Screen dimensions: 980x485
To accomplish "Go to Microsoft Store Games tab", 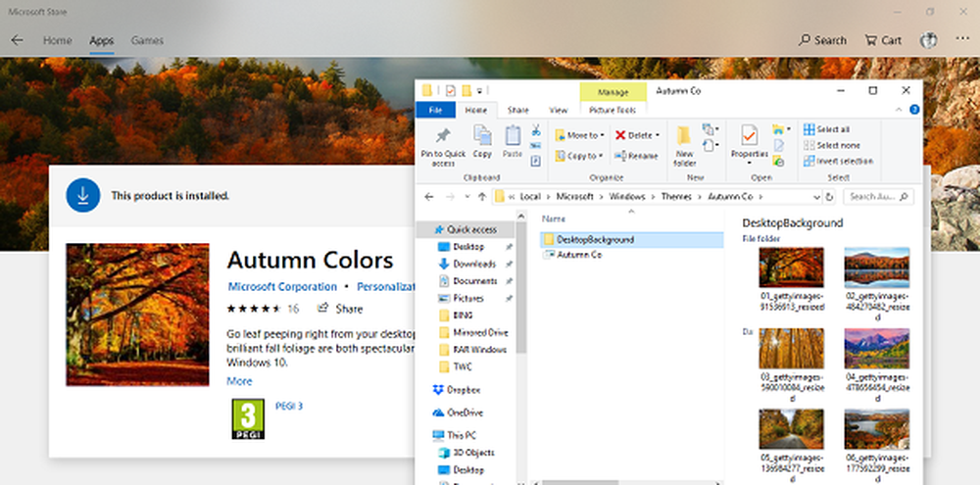I will 147,40.
